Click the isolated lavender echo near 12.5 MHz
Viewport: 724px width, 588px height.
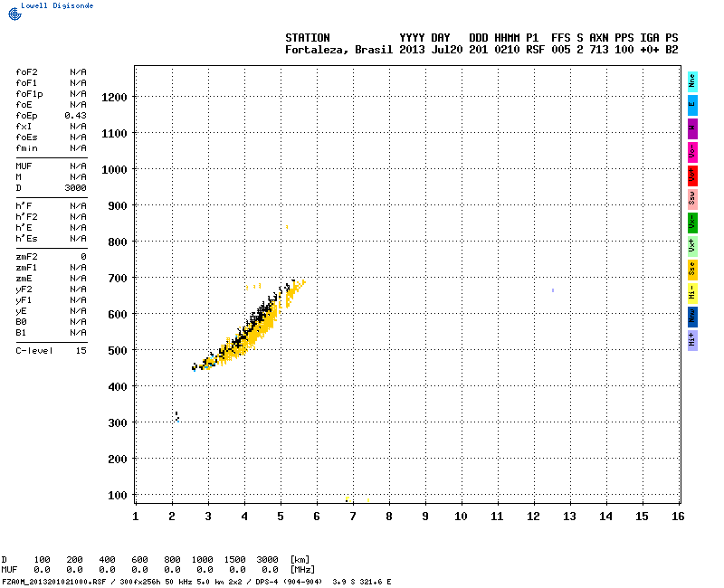click(553, 290)
